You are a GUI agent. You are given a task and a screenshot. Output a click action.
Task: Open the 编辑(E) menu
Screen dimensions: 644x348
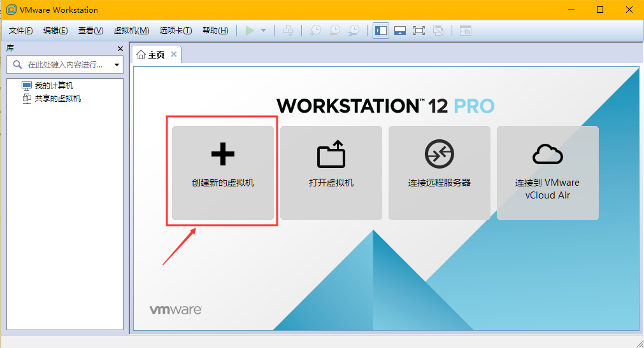pos(55,31)
